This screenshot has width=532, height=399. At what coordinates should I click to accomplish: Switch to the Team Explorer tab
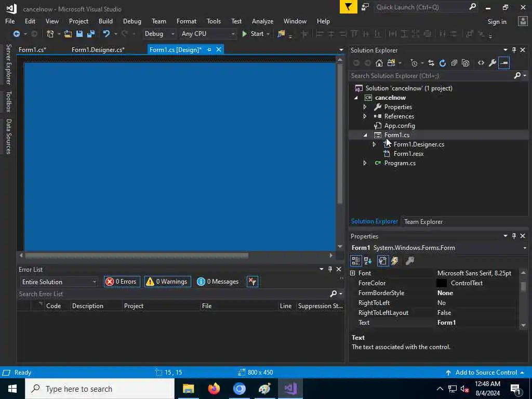coord(423,222)
